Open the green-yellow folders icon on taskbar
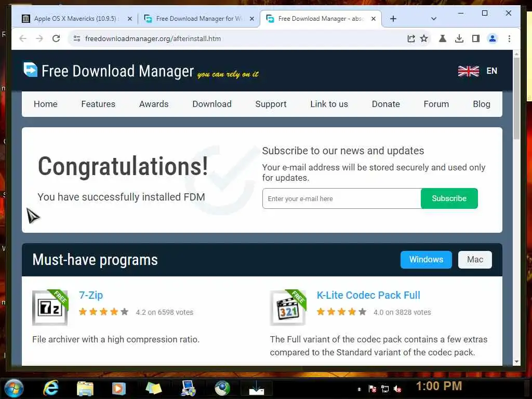This screenshot has width=532, height=399. point(153,389)
